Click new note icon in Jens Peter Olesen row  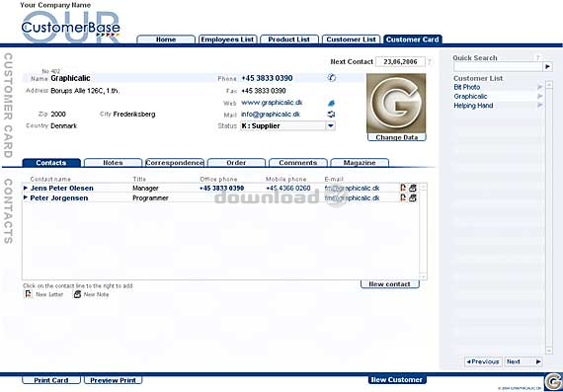413,188
